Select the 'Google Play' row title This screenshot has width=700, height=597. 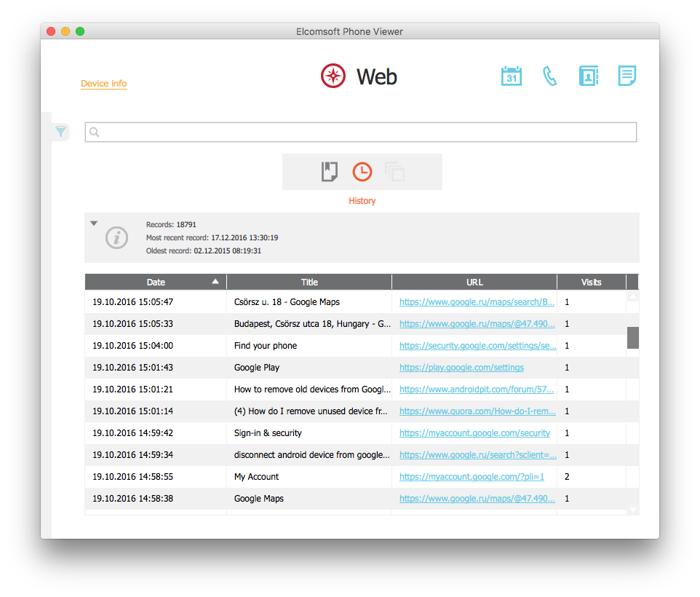(x=257, y=368)
